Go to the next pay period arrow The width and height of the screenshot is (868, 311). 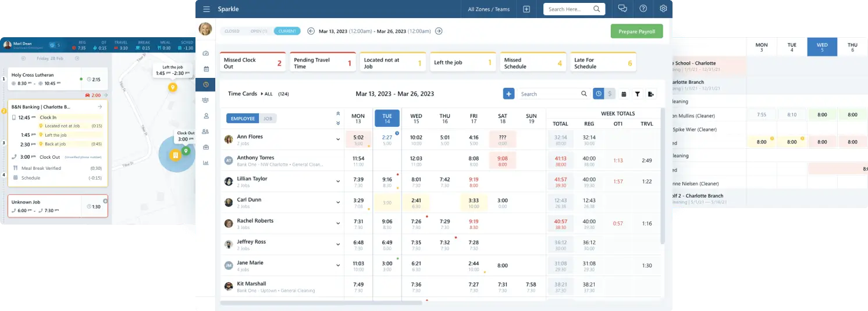click(x=439, y=31)
